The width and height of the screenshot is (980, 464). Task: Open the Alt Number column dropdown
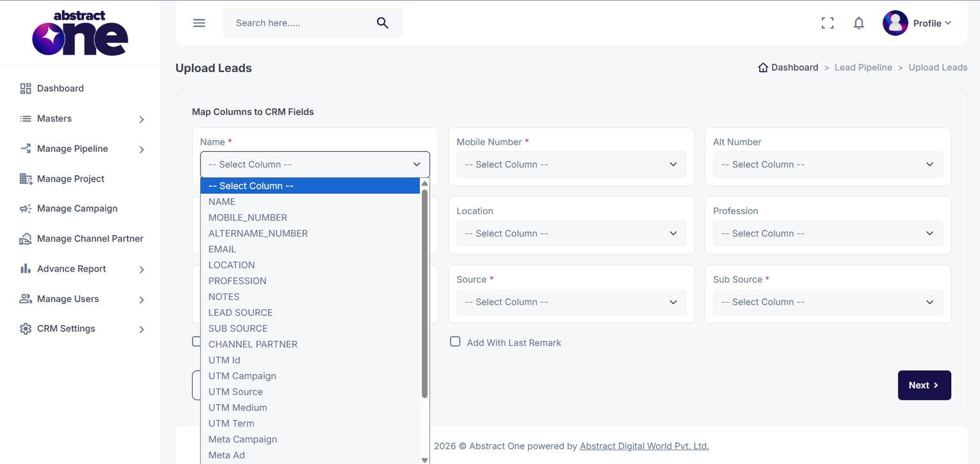click(828, 164)
